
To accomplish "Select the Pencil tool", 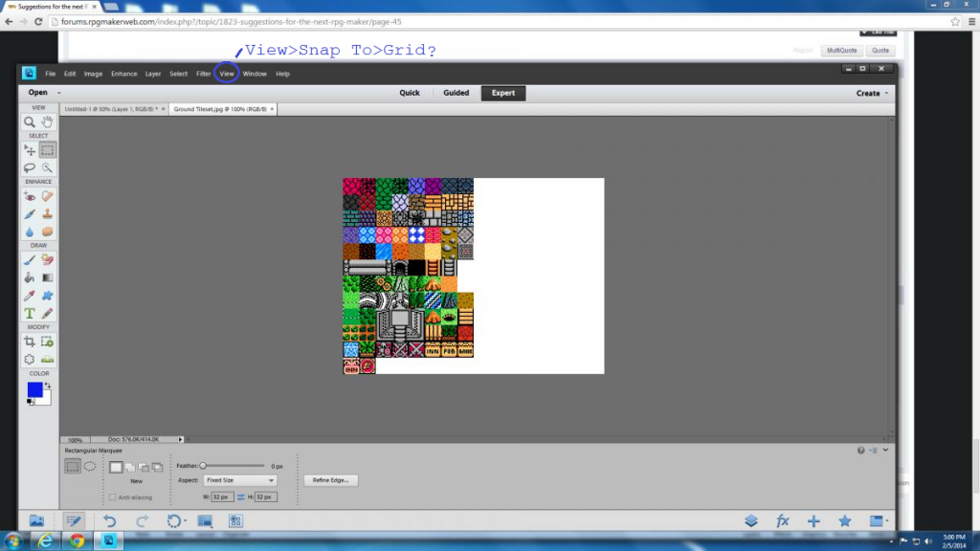I will pos(48,313).
